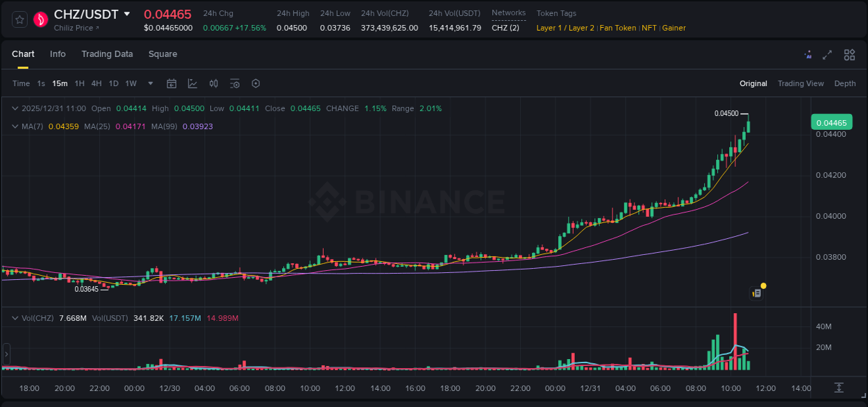Open the AI assistant icon above the chart

pyautogui.click(x=808, y=54)
